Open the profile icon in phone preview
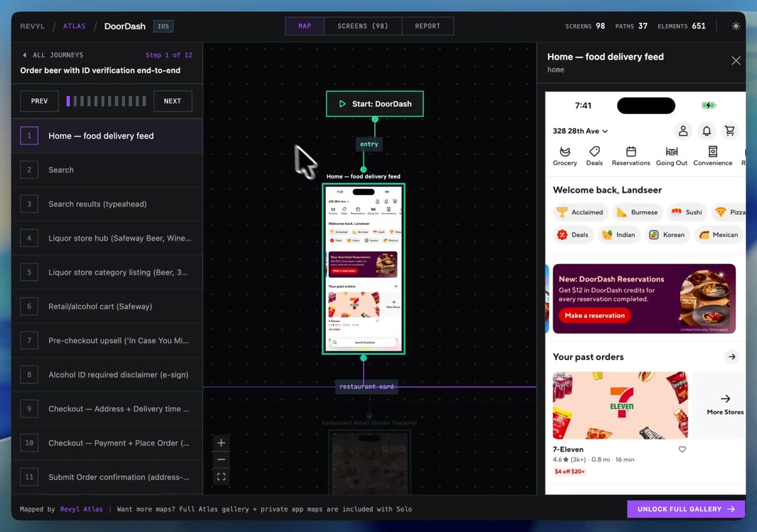Screen dimensions: 757x532 683,131
